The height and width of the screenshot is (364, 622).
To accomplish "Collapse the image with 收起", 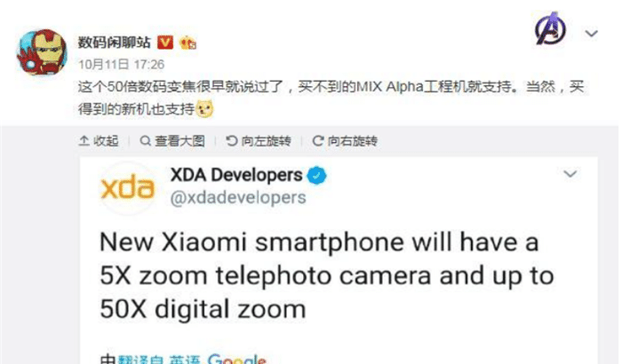I will point(99,141).
